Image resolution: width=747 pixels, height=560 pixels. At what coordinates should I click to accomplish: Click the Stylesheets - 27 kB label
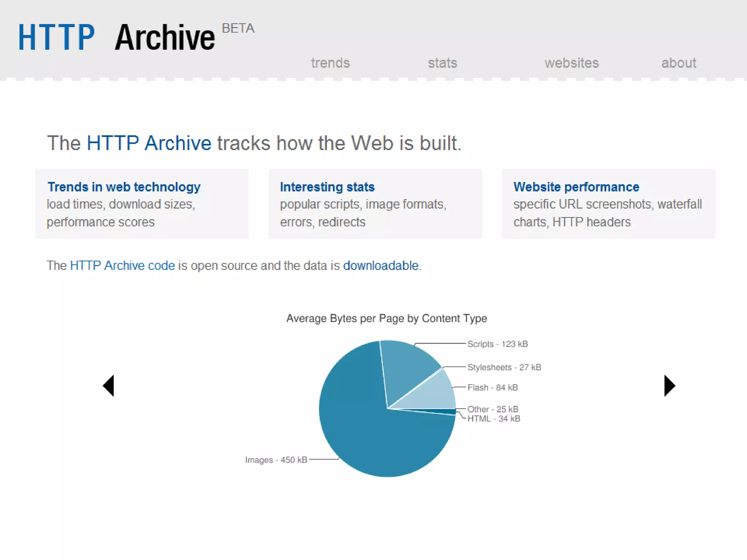[504, 367]
